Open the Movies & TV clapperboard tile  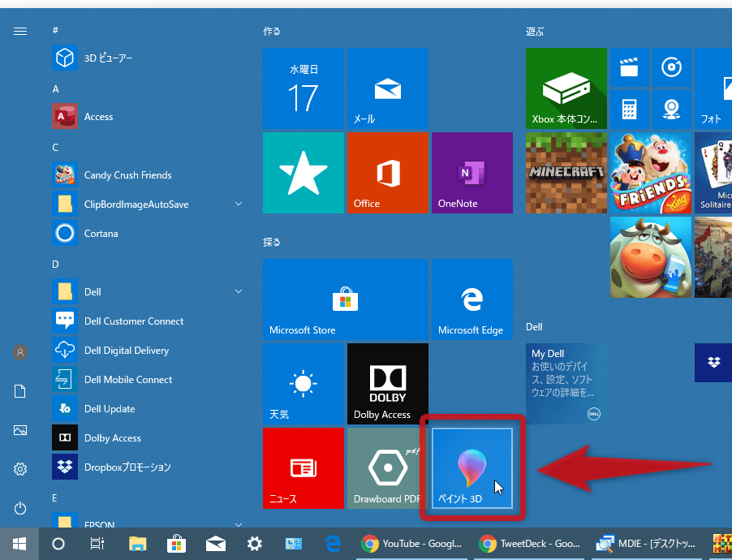629,67
